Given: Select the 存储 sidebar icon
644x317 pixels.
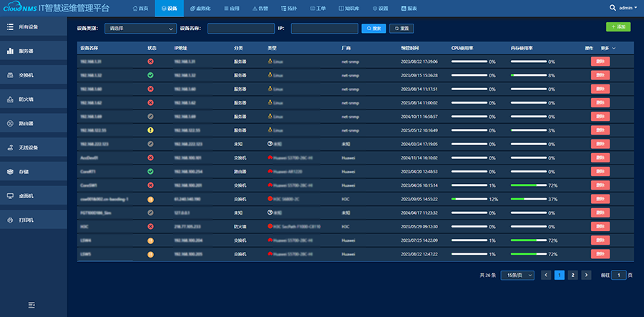Looking at the screenshot, I should pos(10,172).
